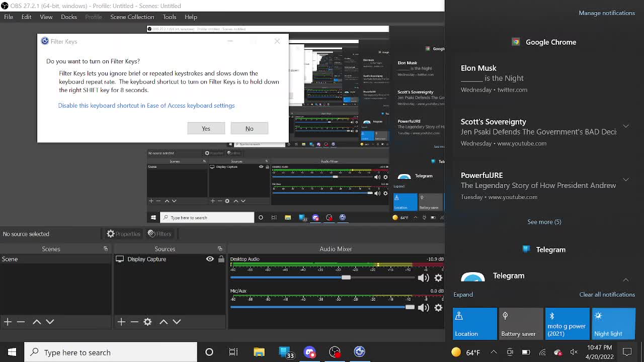Open the View menu

[46, 17]
